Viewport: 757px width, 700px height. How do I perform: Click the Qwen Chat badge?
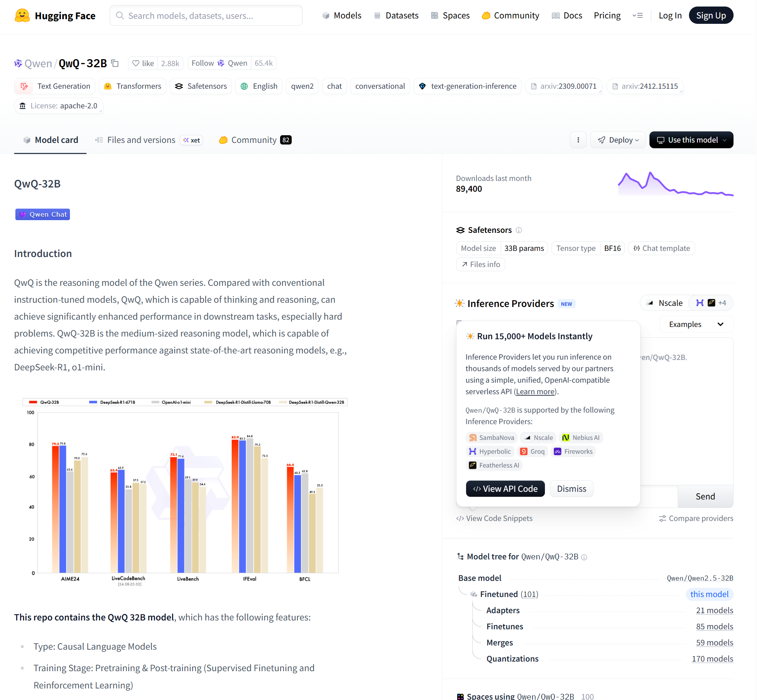pos(43,214)
